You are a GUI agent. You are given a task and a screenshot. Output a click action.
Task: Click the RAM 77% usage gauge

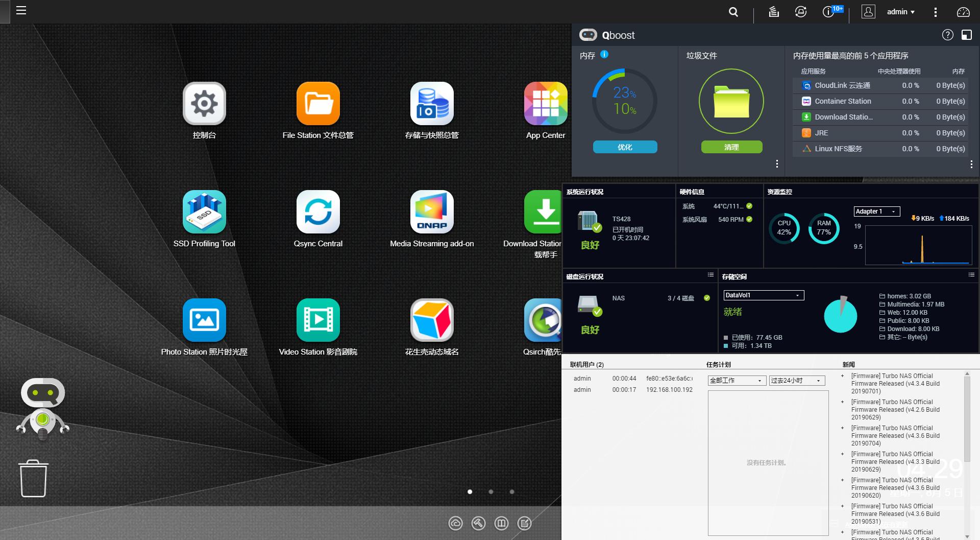pos(824,228)
